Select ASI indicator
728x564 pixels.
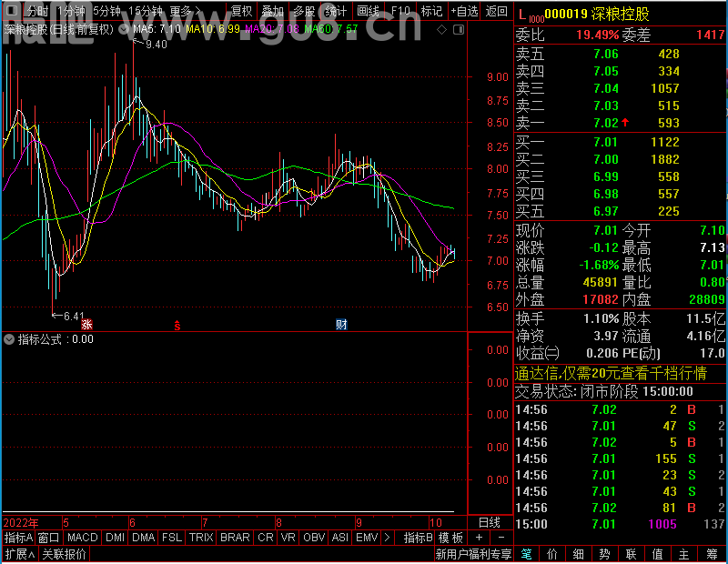[339, 538]
